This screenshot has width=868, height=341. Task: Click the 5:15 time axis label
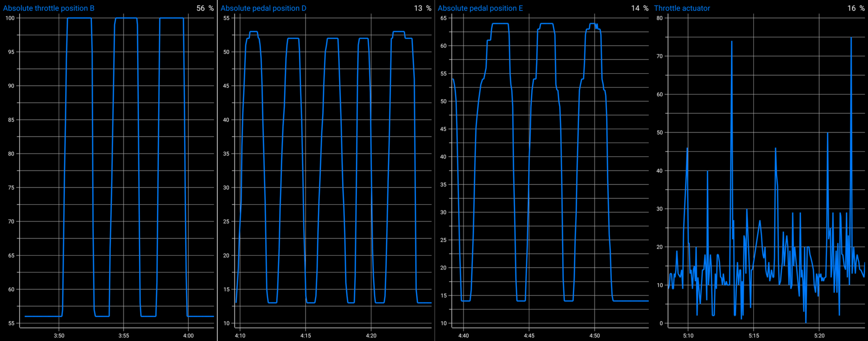pyautogui.click(x=754, y=335)
